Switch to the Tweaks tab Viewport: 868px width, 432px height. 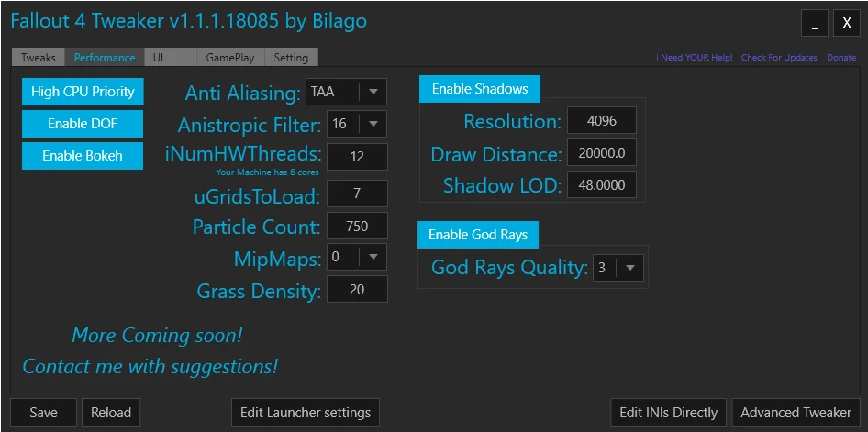click(39, 58)
